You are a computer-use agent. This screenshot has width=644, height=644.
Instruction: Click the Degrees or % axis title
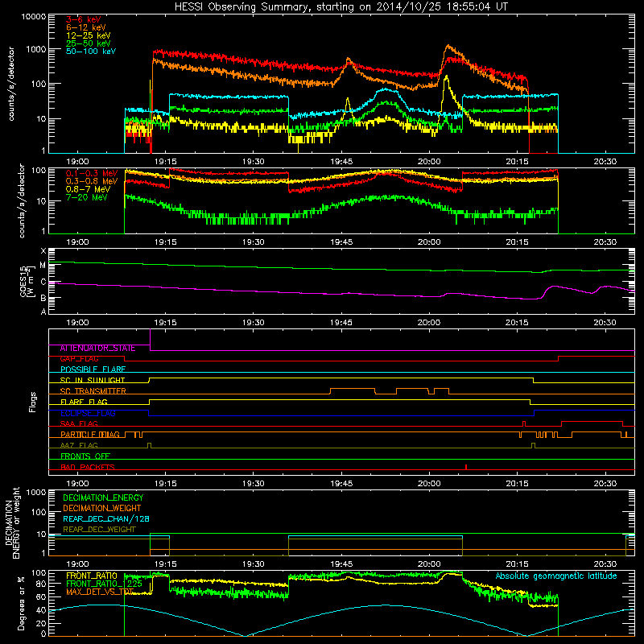(x=21, y=603)
